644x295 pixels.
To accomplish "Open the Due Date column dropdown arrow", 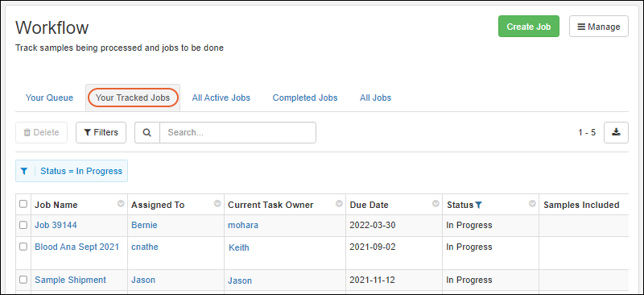I will coord(436,204).
